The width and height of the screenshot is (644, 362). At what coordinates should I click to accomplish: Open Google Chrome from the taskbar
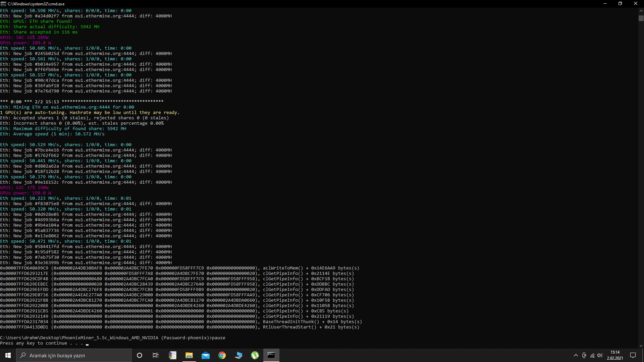click(x=222, y=355)
